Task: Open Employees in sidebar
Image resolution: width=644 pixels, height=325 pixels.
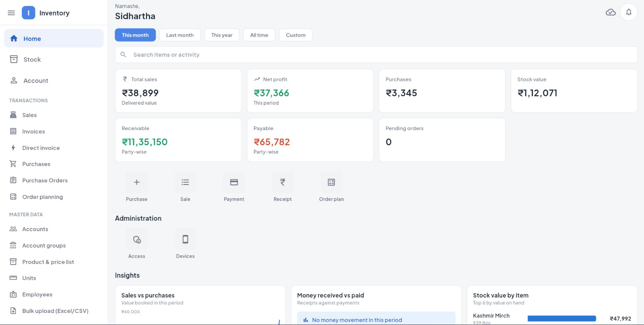Action: pos(54,294)
